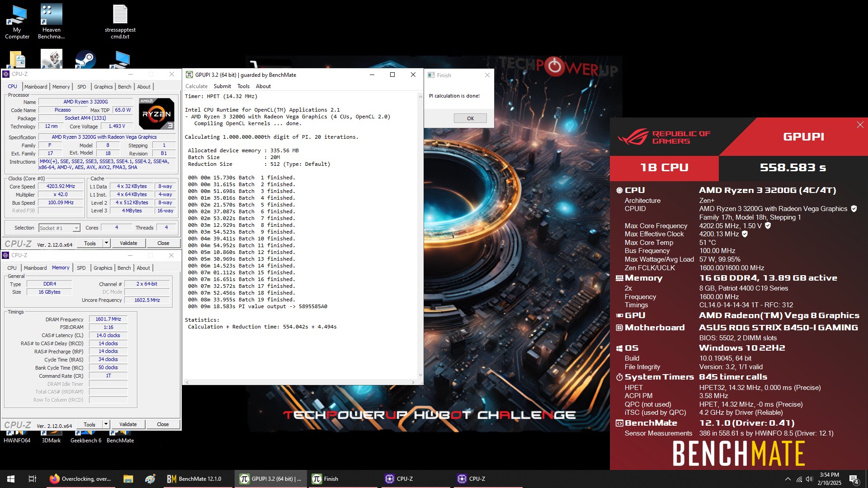Click OK in the Finish dialog

click(x=470, y=118)
